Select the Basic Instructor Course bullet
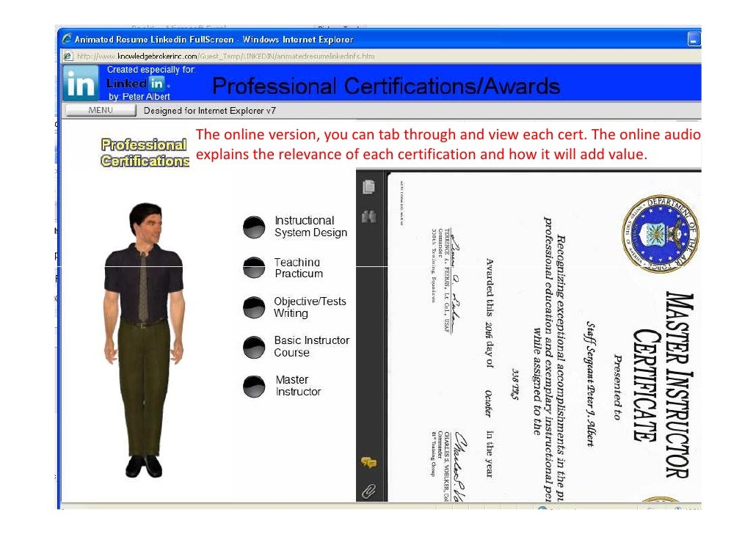 [x=254, y=347]
